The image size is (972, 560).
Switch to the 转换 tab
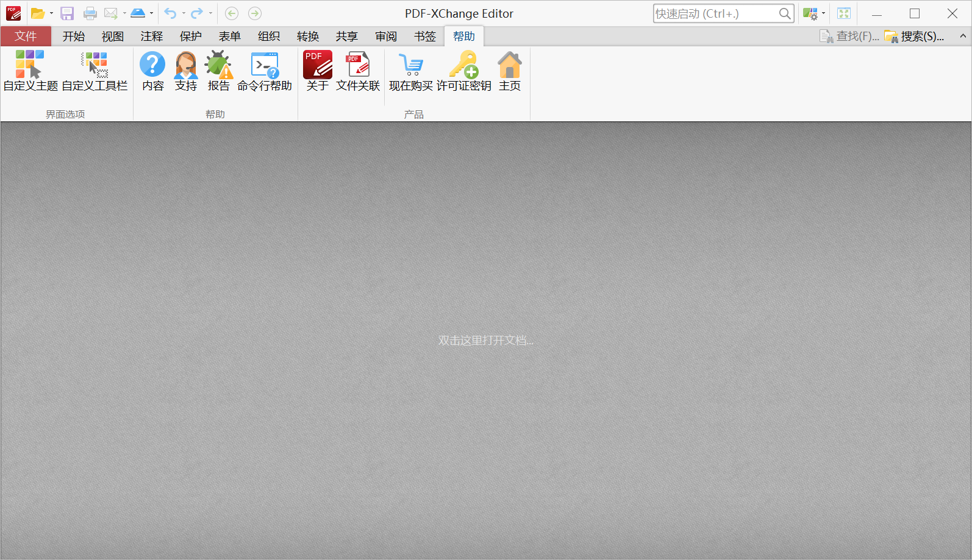coord(308,37)
